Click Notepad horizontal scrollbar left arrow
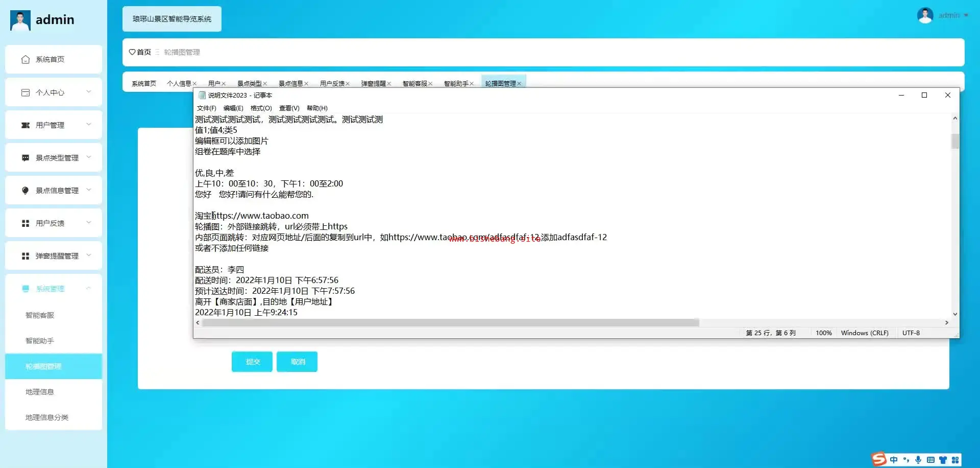The image size is (980, 468). (x=198, y=323)
